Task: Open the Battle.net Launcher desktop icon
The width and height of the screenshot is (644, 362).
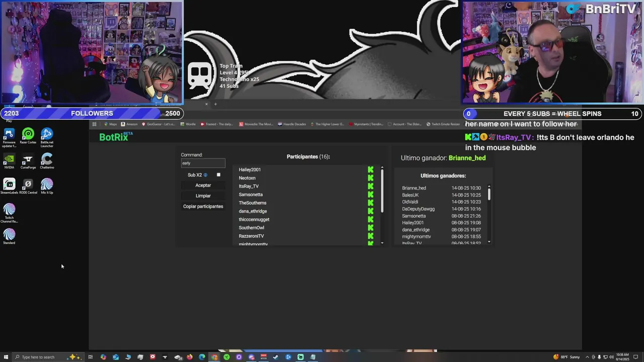Action: pyautogui.click(x=47, y=137)
